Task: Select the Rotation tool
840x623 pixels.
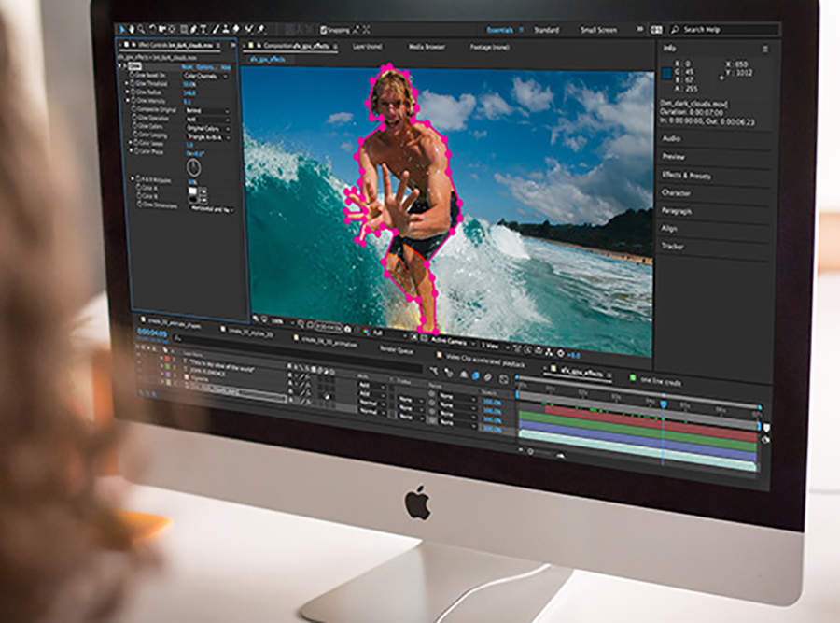Action: [153, 29]
